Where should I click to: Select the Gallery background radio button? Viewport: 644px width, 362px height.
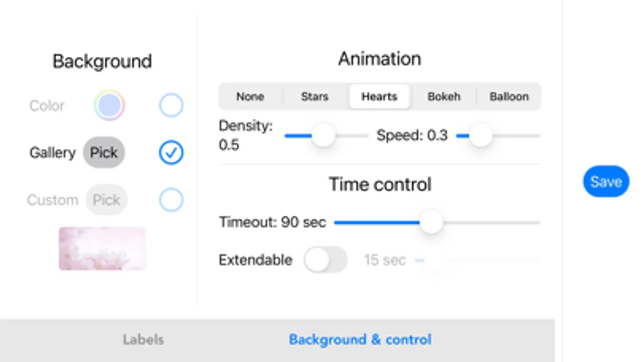pyautogui.click(x=171, y=152)
